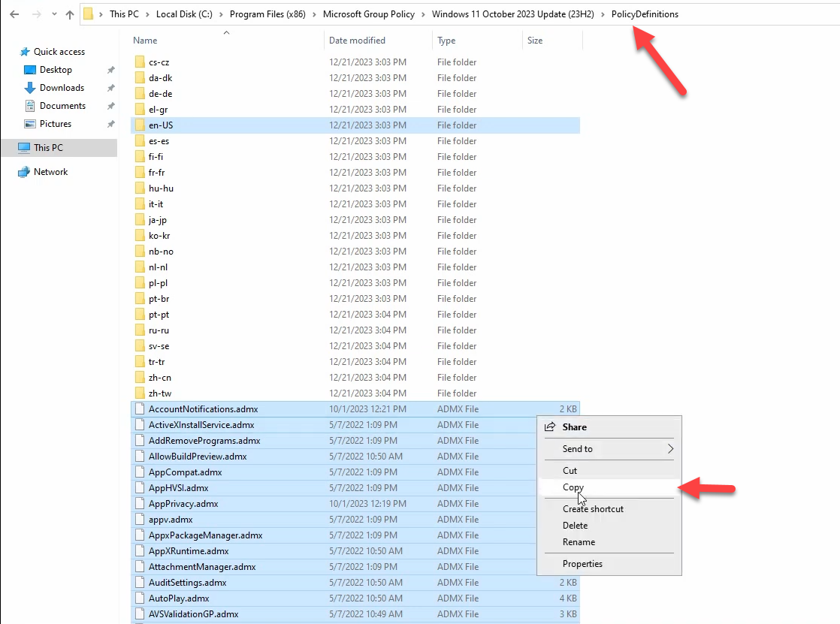Click AutoPlay.admx file icon
This screenshot has width=840, height=624.
coord(140,598)
